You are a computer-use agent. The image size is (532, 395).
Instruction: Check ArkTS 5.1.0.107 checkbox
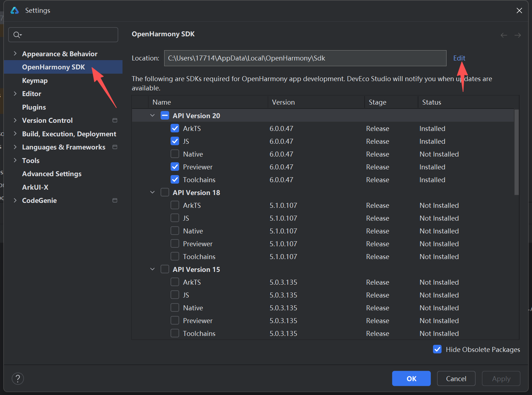(x=175, y=205)
